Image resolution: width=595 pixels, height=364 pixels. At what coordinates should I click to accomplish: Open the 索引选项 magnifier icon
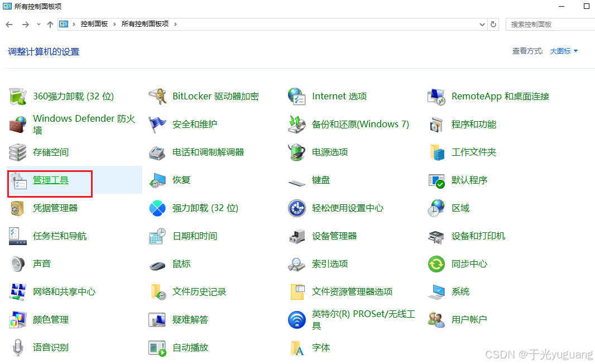pos(297,264)
